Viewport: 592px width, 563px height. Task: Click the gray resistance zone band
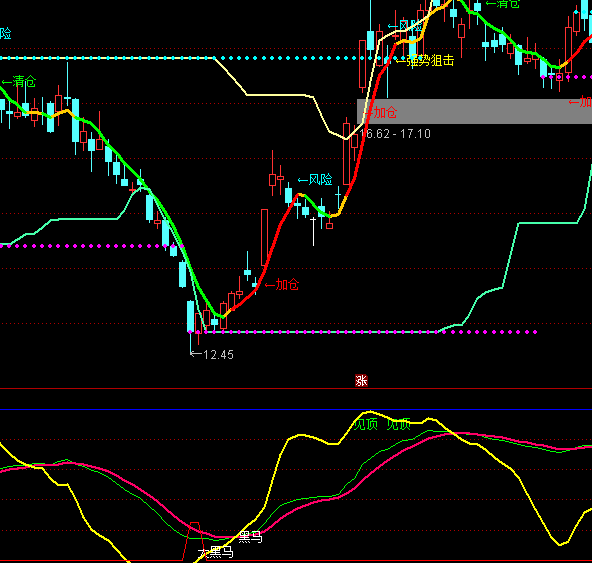pos(475,111)
